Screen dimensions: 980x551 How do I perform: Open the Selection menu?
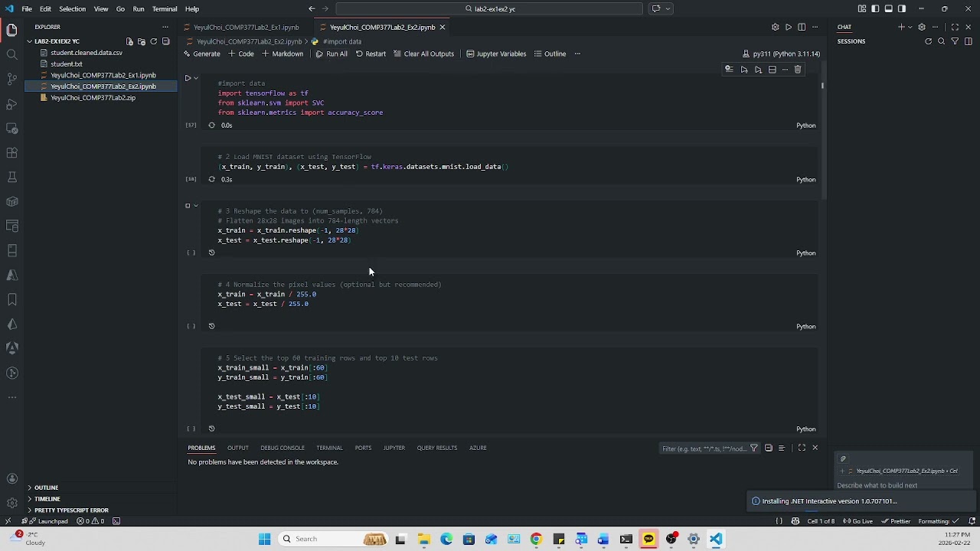72,9
